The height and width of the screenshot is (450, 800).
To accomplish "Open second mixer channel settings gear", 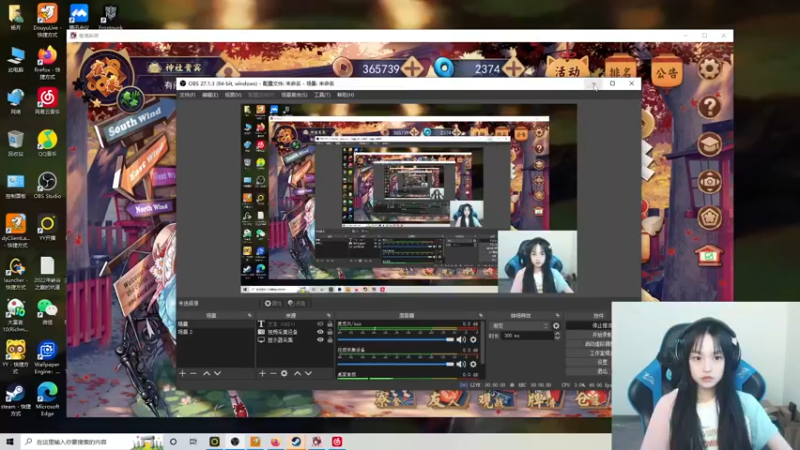I will coord(473,364).
